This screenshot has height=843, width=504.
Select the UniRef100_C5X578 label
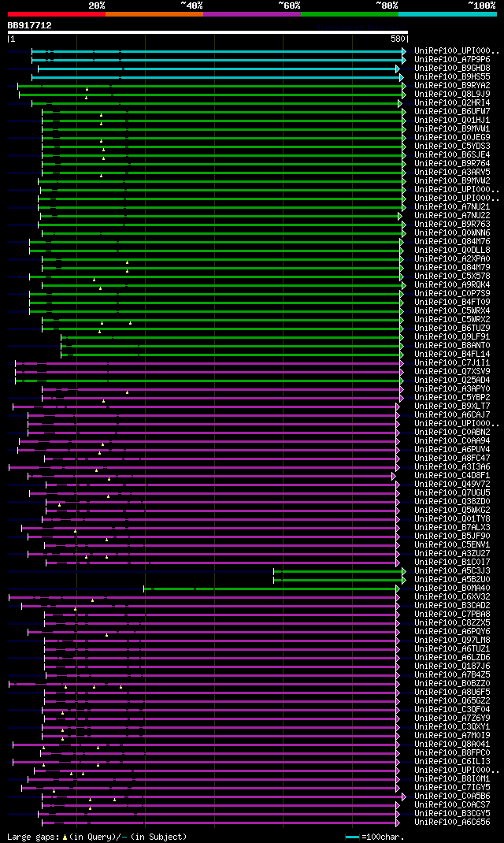(452, 277)
